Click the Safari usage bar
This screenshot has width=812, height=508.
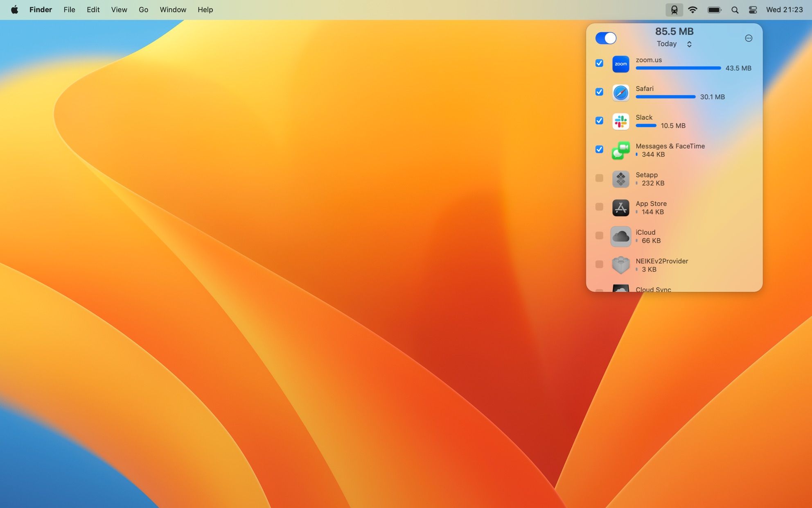[x=665, y=97]
